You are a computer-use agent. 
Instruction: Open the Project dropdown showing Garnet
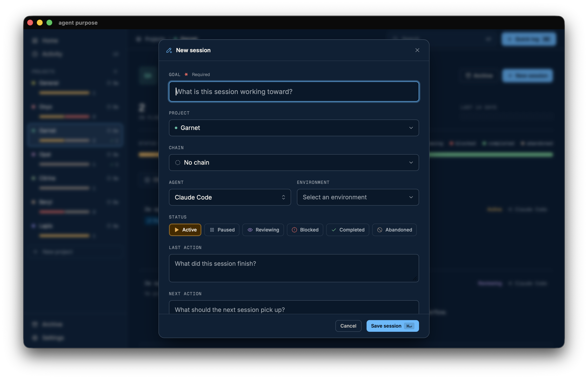pyautogui.click(x=294, y=128)
